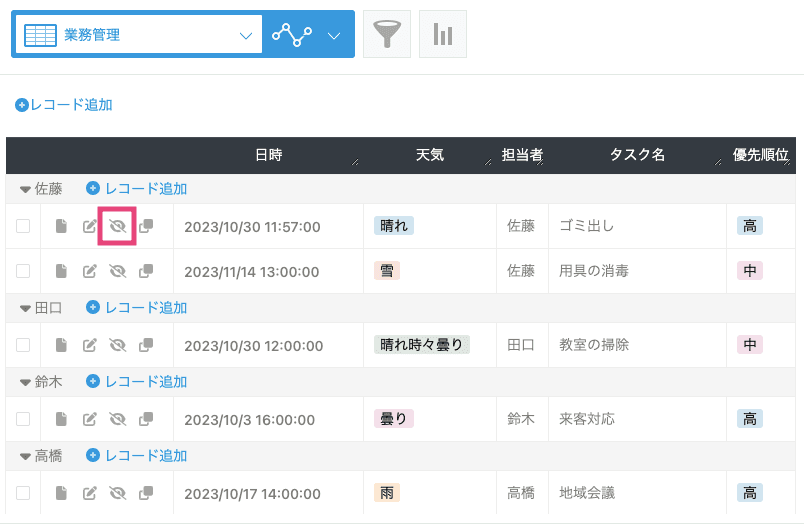Duplicate the 来客対応 record
Viewport: 804px width, 524px height.
(146, 419)
